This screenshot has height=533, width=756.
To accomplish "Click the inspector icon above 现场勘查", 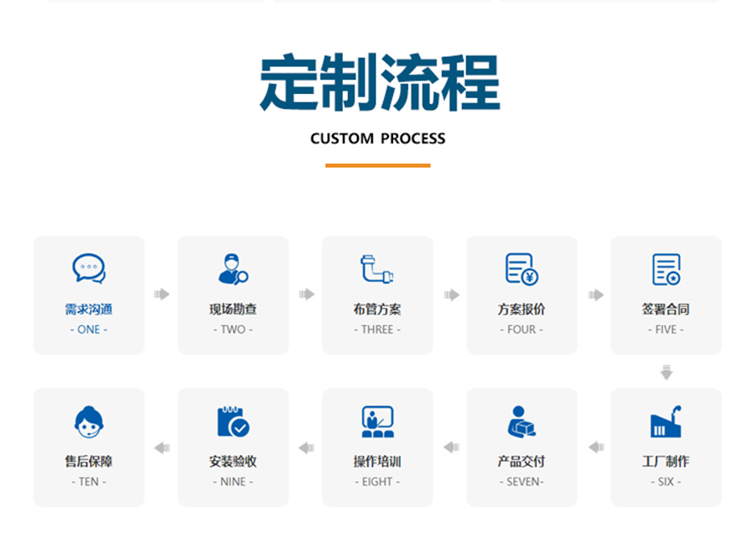I will [x=233, y=269].
